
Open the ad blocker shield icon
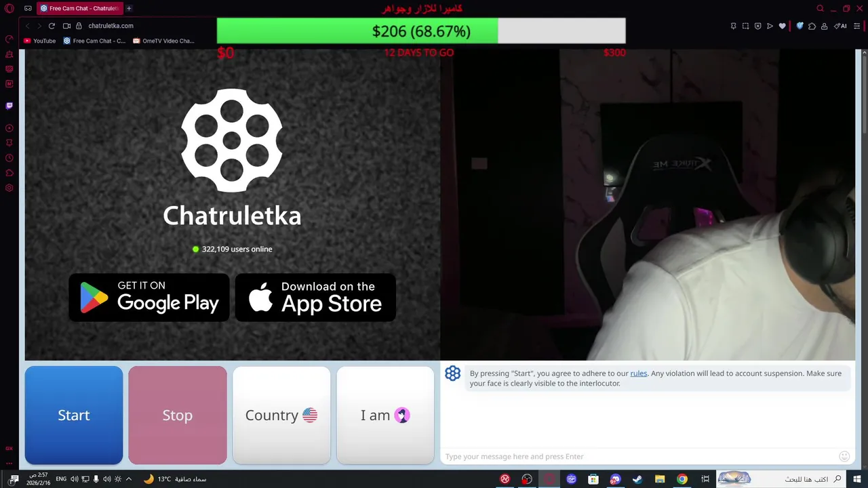coord(757,26)
